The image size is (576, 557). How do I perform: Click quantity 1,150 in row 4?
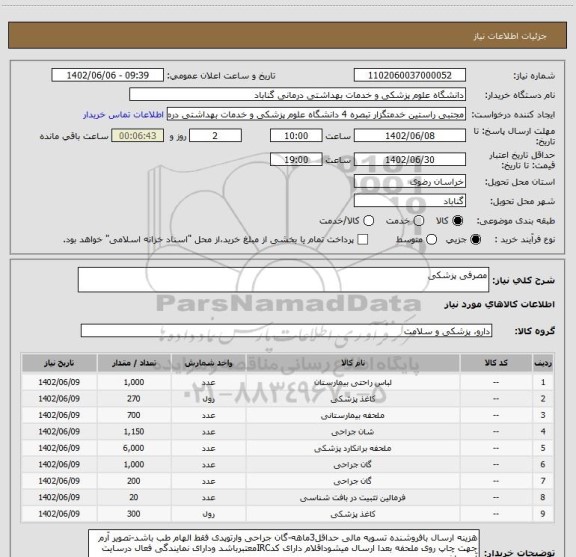click(134, 432)
